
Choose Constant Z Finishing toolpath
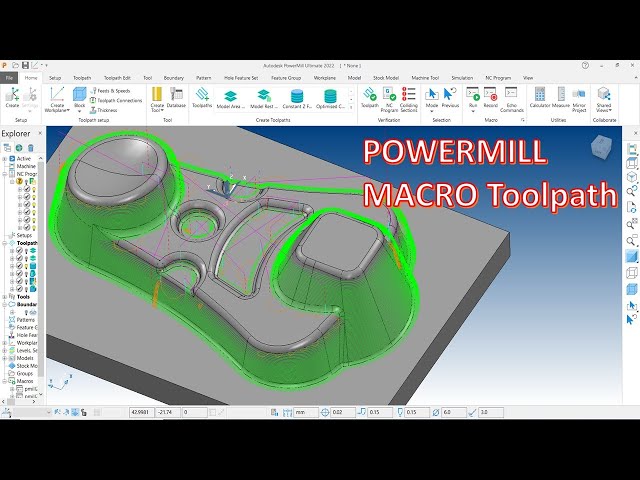297,100
